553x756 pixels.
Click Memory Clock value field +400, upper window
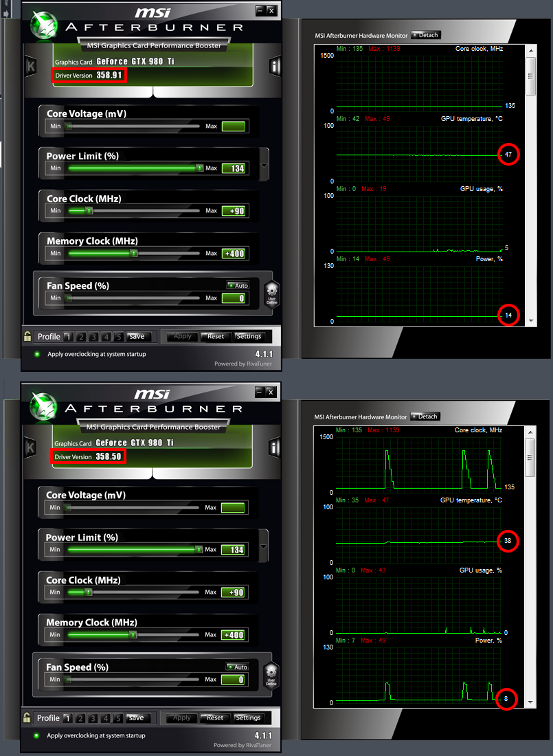tap(234, 254)
